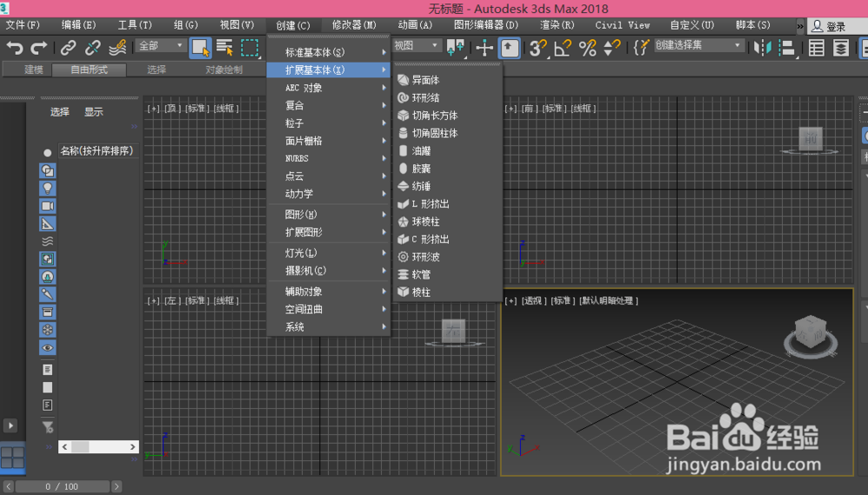868x495 pixels.
Task: Choose Rectangular Selection Region icon
Action: pos(250,48)
